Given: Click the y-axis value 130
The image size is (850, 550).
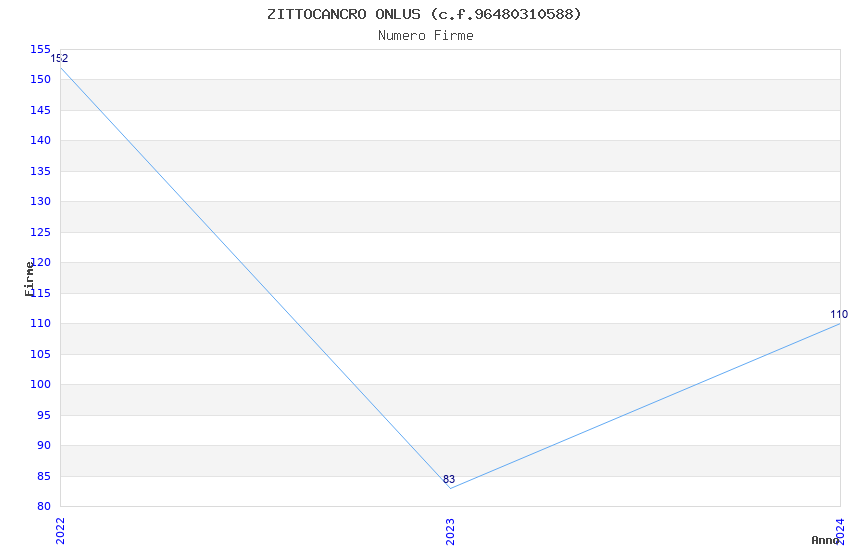Looking at the screenshot, I should (40, 201).
